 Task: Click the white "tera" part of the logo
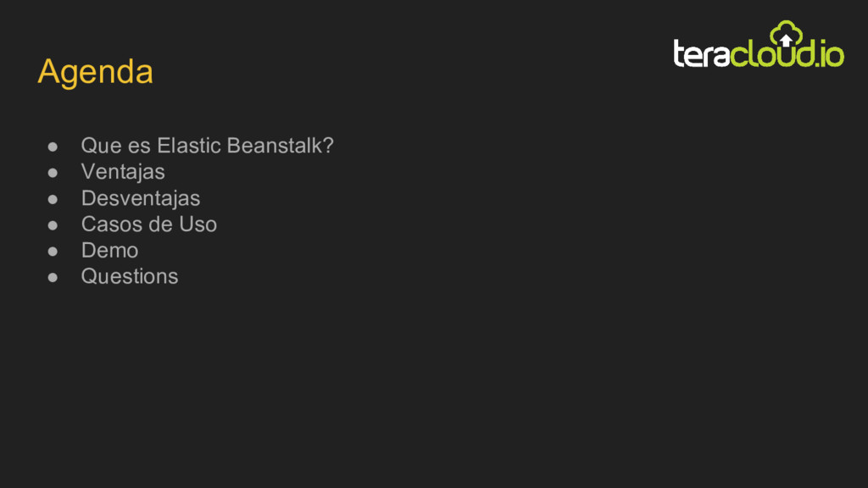701,54
